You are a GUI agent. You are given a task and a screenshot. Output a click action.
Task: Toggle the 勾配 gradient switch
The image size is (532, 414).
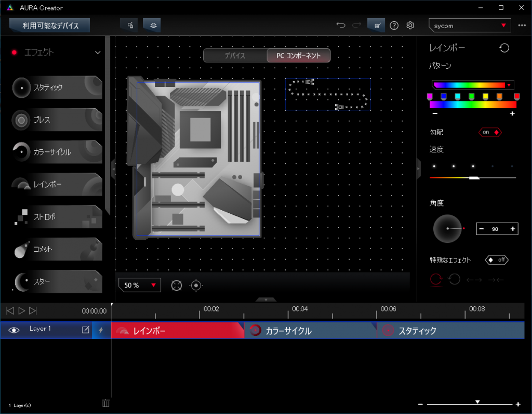point(490,132)
